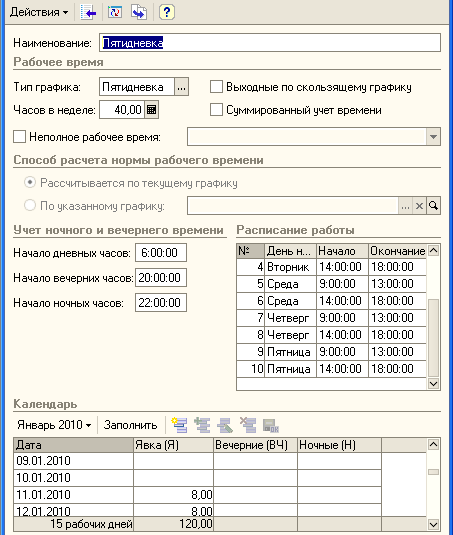Select row 4 Вторник in schedule
This screenshot has width=453, height=535.
332,267
